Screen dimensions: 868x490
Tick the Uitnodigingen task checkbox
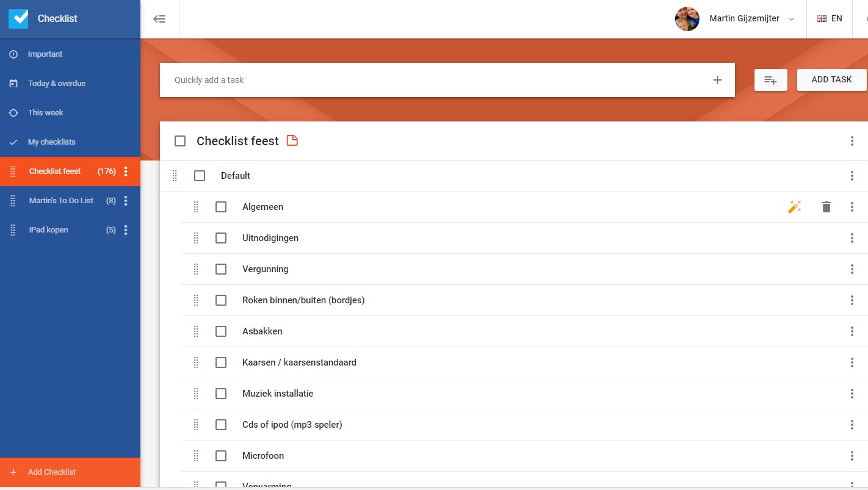(x=221, y=238)
